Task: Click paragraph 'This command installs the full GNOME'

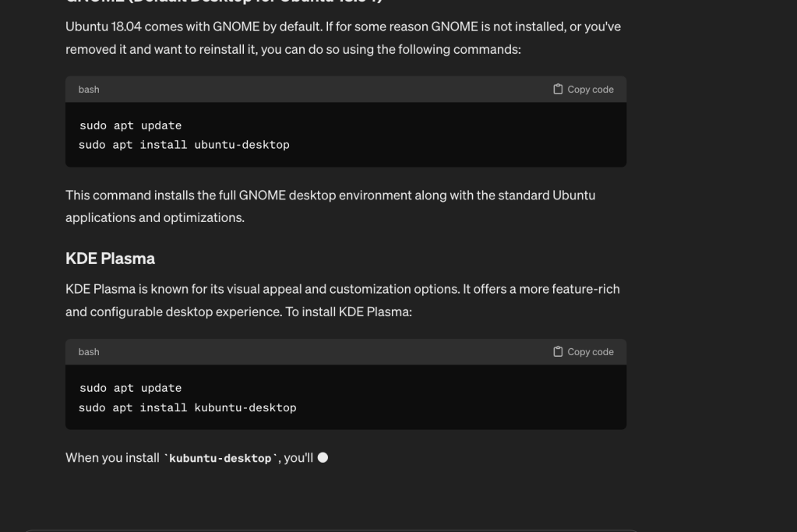Action: coord(330,206)
